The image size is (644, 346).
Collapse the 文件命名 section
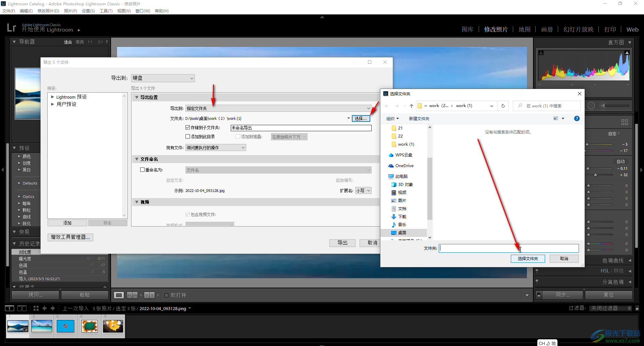pos(137,159)
